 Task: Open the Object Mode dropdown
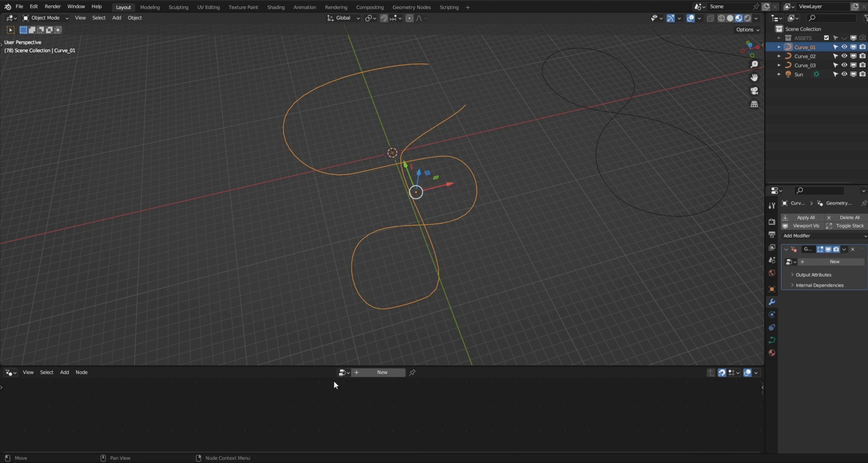click(46, 18)
